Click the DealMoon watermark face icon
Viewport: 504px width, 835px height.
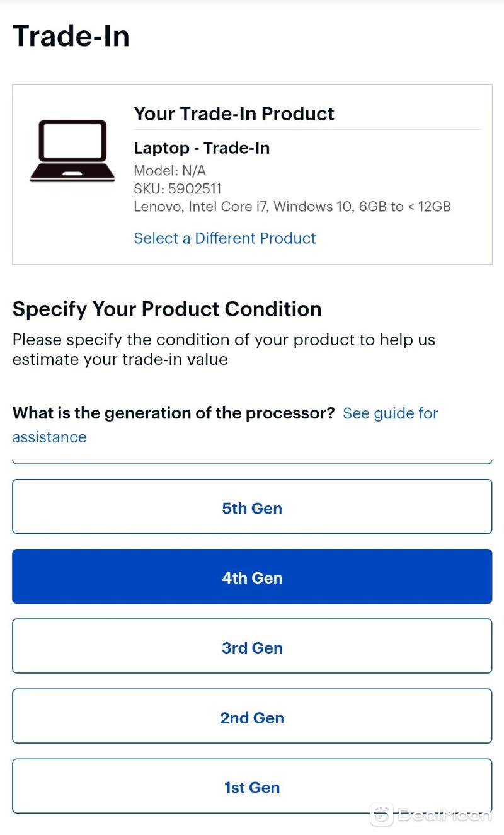coord(382,814)
